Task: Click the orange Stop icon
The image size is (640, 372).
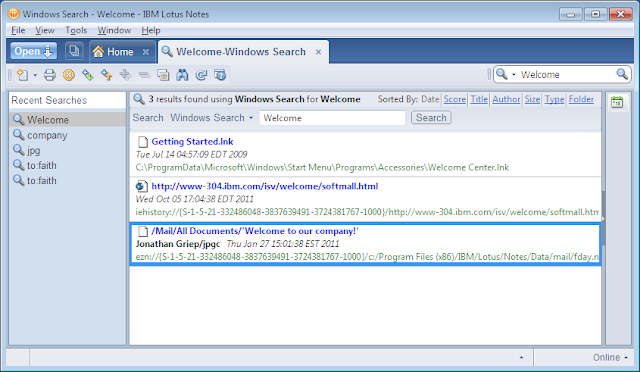Action: point(69,75)
